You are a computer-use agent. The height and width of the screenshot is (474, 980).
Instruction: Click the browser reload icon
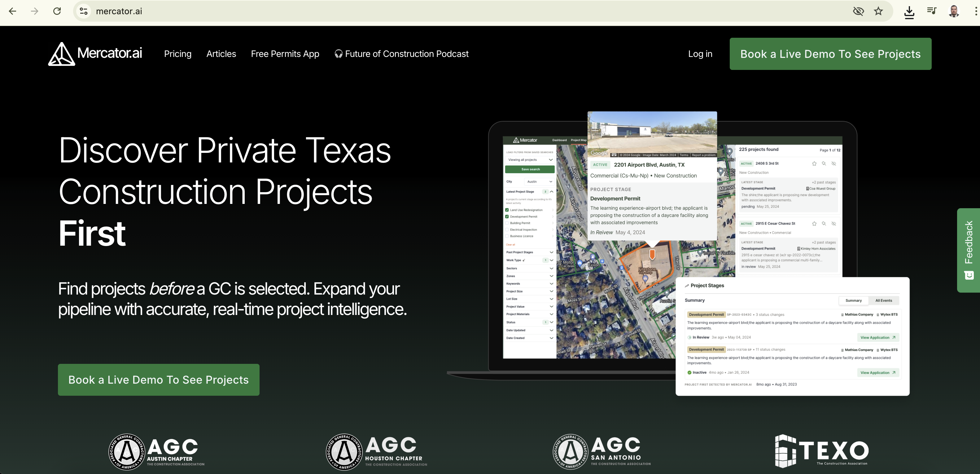[57, 11]
